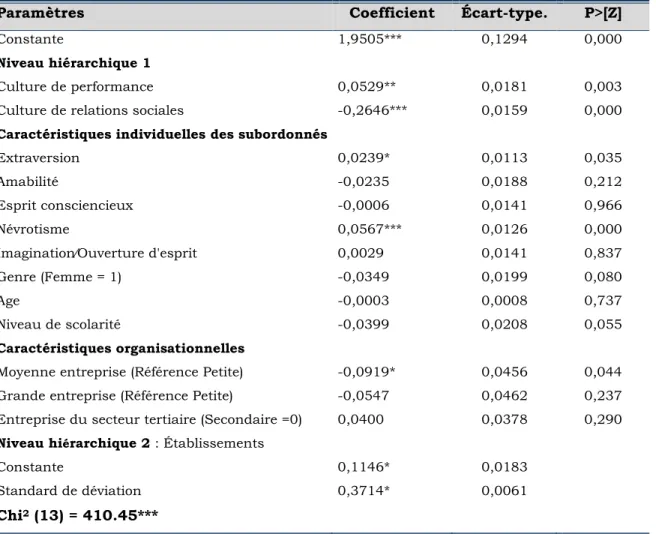The width and height of the screenshot is (656, 534).
Task: Select Névrotisme coefficient 0,0567***
Action: point(369,229)
